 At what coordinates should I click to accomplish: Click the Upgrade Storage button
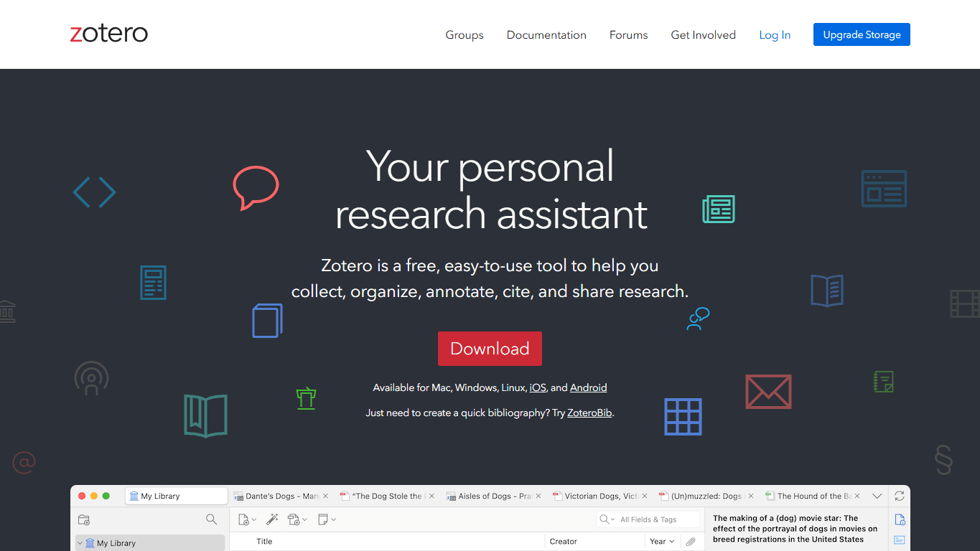pyautogui.click(x=862, y=34)
